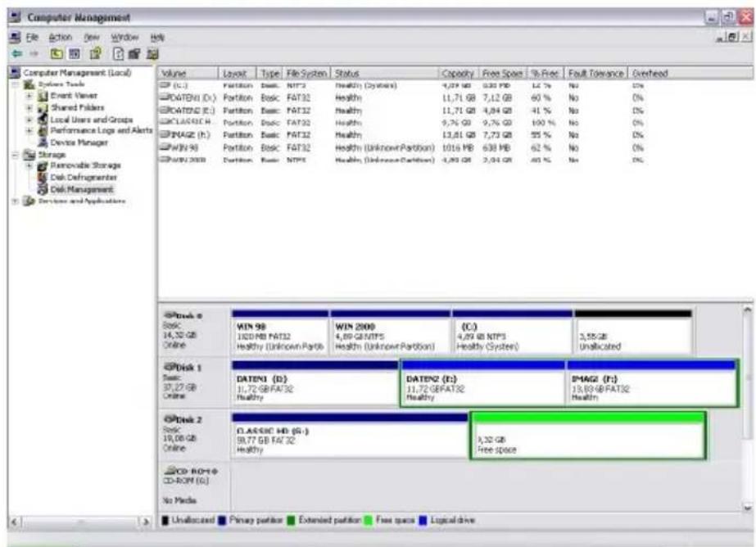Click the Disk 1 drive icon

170,367
